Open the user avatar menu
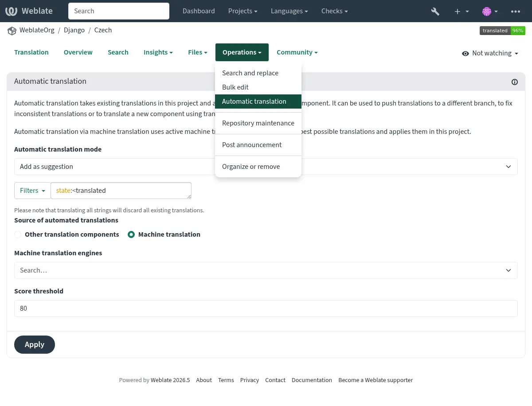 (490, 11)
